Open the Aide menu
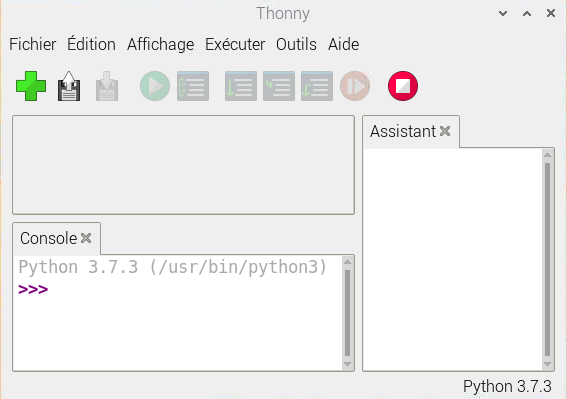Viewport: 567px width, 399px height. (x=344, y=44)
